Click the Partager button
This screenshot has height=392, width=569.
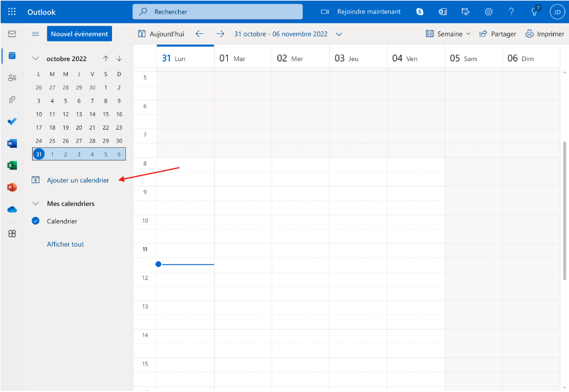click(x=497, y=34)
